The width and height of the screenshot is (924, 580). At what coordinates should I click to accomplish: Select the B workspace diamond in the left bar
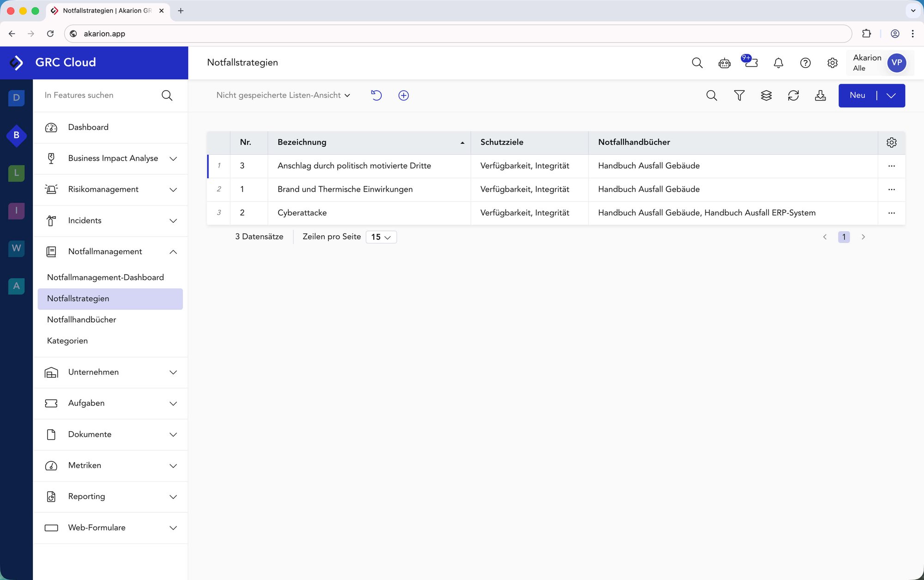pos(16,135)
